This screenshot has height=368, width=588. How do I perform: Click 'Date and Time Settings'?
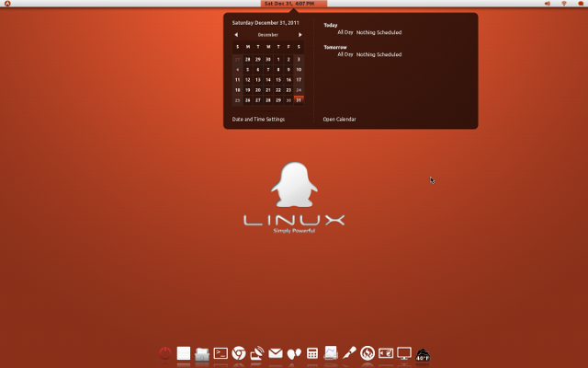258,119
